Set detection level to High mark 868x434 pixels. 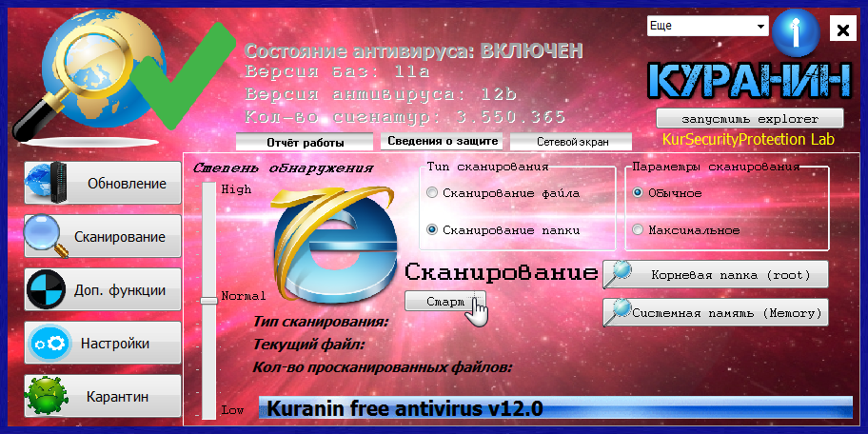click(236, 189)
